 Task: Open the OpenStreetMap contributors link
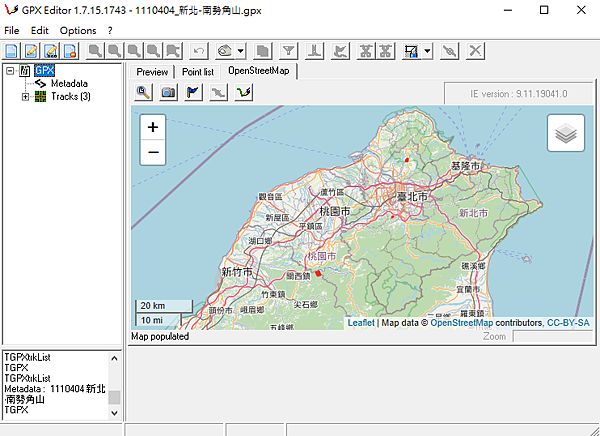(461, 323)
